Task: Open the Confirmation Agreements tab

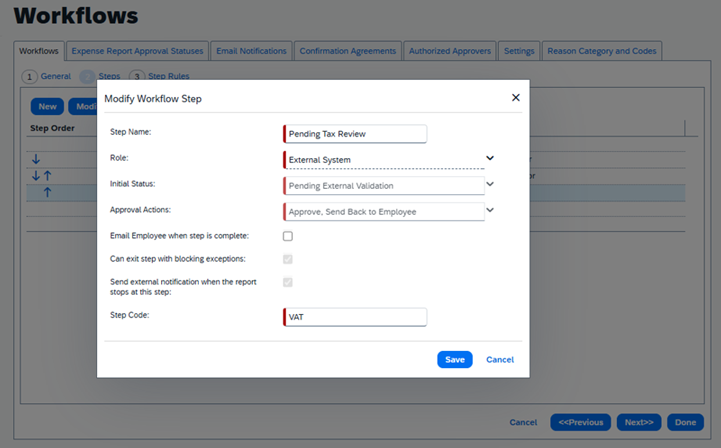Action: click(348, 51)
